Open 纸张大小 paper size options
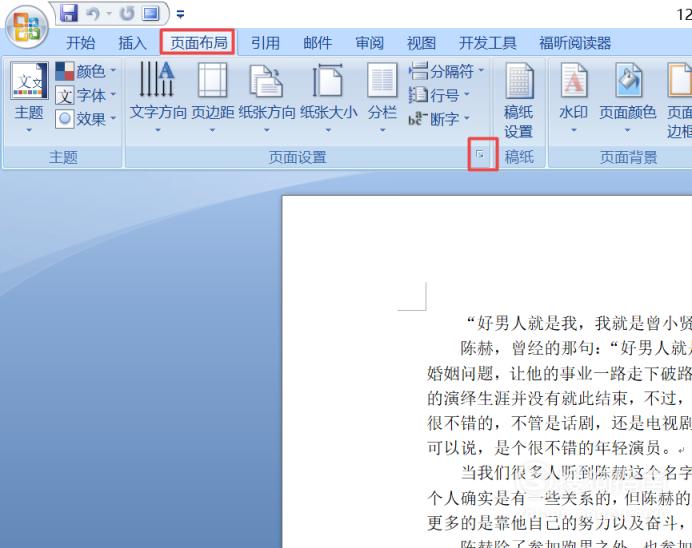The width and height of the screenshot is (692, 548). click(x=328, y=97)
